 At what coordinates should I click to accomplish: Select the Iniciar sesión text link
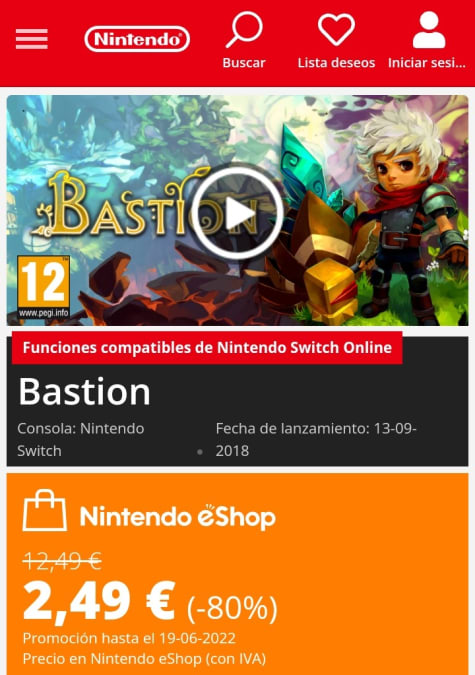click(x=427, y=63)
